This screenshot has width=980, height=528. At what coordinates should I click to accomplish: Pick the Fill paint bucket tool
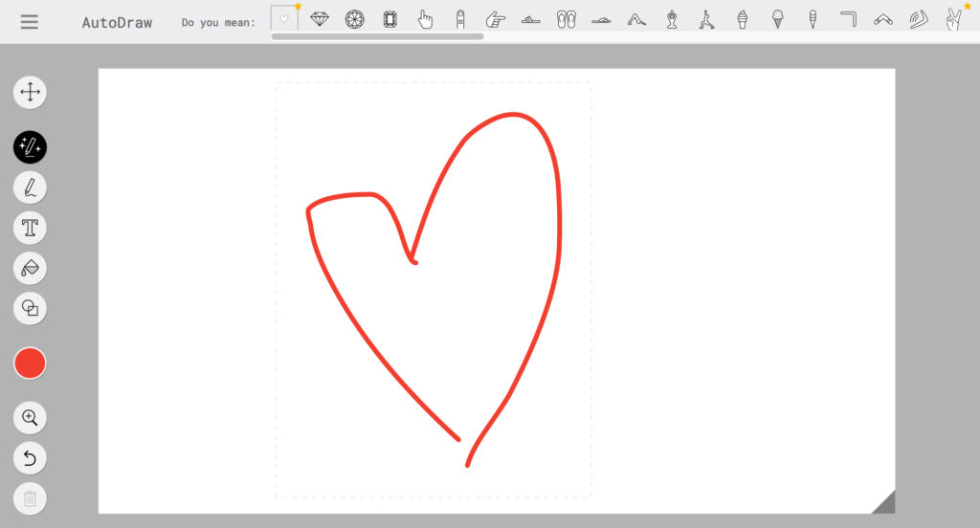(30, 268)
